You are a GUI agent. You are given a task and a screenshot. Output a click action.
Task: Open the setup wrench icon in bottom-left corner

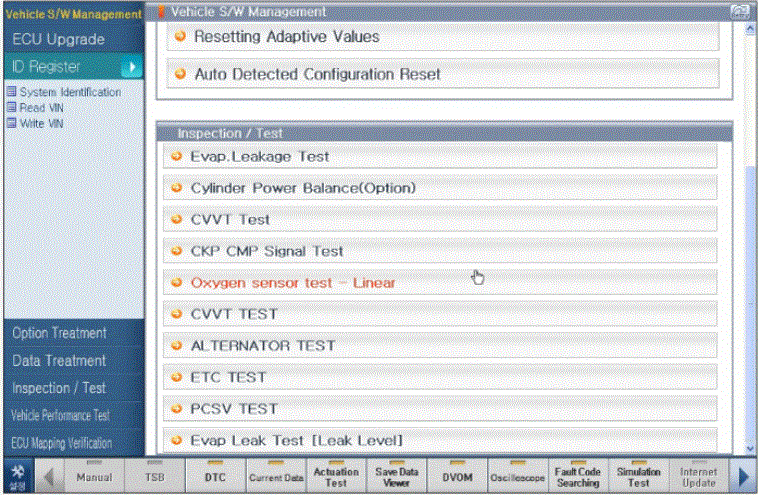[17, 474]
